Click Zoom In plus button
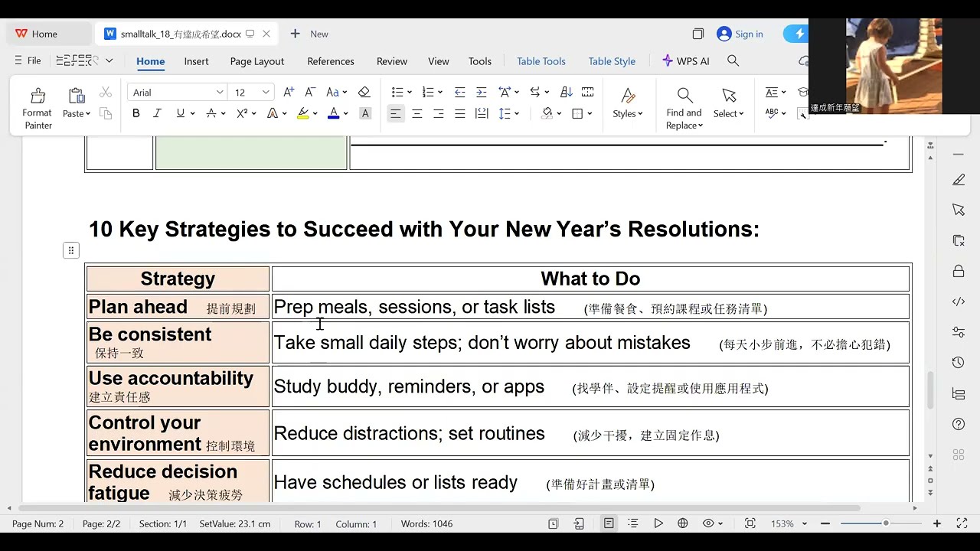Image resolution: width=980 pixels, height=551 pixels. point(937,523)
